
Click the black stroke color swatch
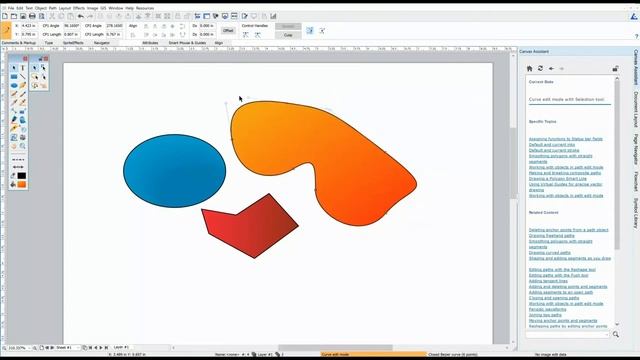pos(22,176)
